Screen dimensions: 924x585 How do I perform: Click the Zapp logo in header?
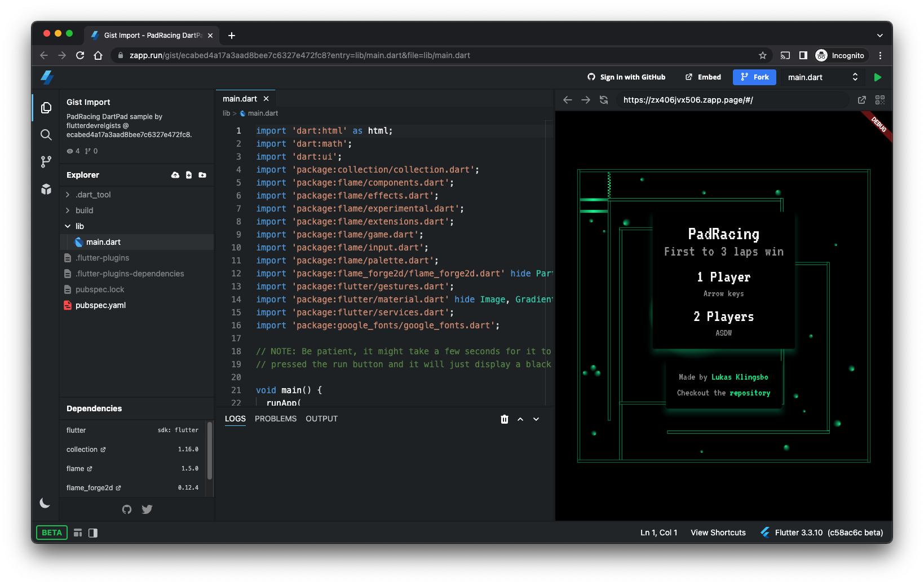click(x=47, y=77)
